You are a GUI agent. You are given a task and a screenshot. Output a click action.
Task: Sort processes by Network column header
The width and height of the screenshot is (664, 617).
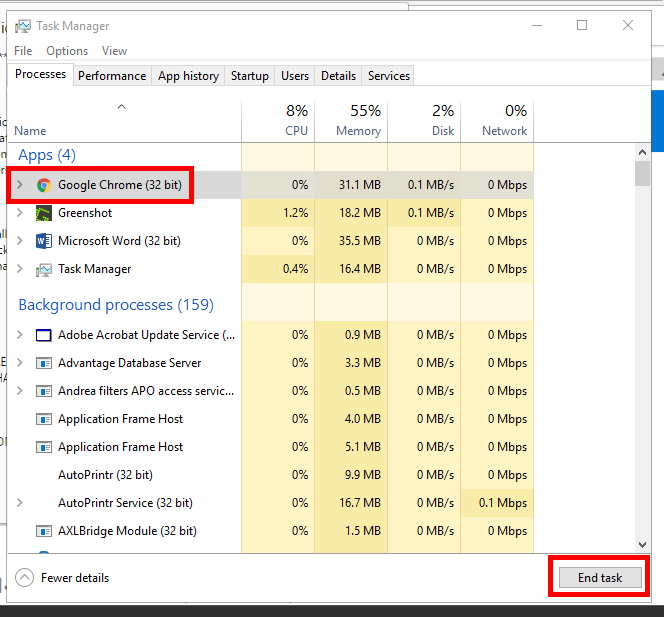point(497,122)
